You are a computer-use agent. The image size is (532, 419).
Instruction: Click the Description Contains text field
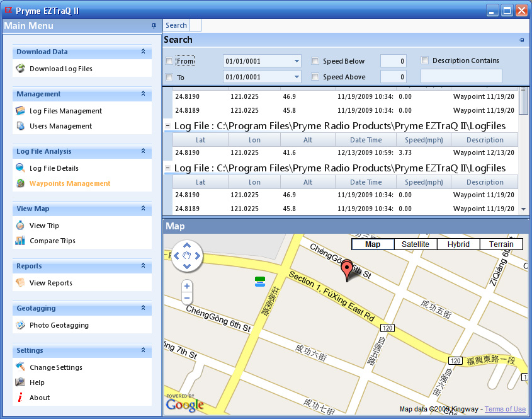coord(461,76)
